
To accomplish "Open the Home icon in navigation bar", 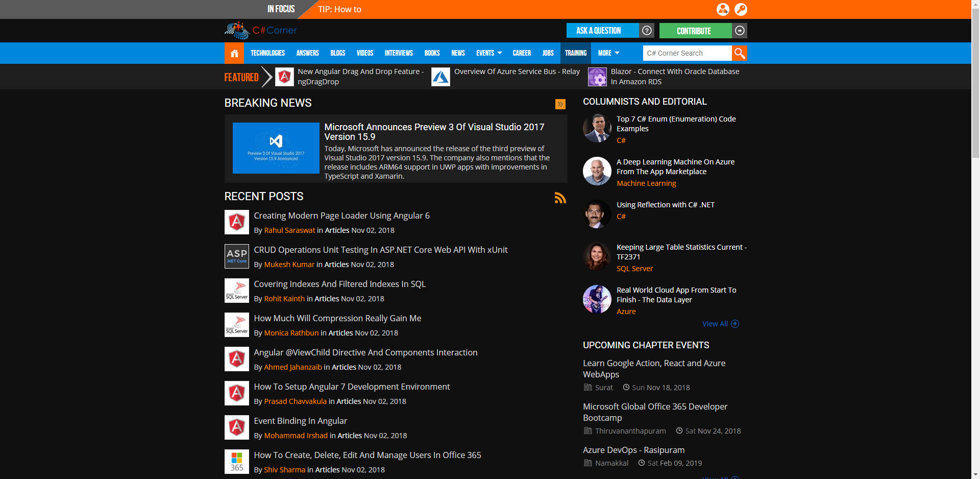I will (234, 53).
